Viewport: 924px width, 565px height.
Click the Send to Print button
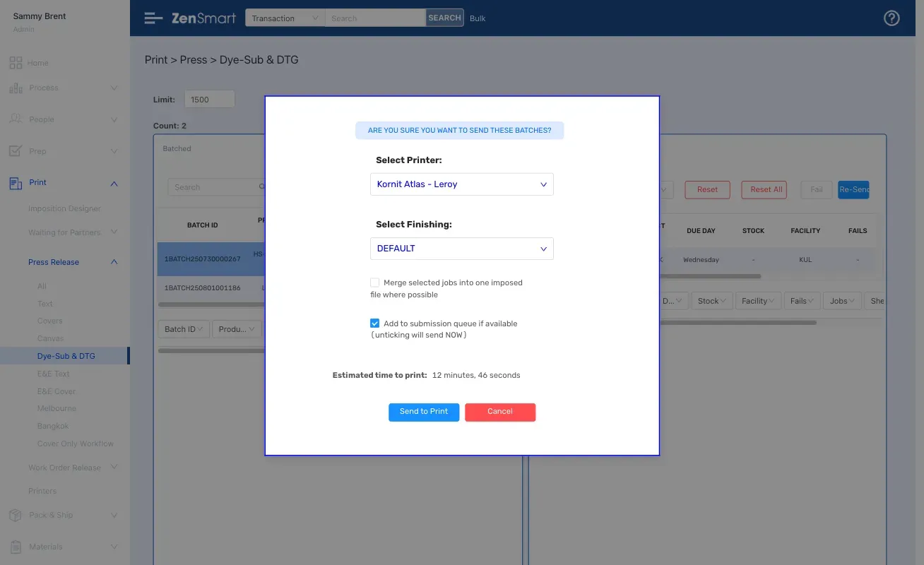point(424,412)
